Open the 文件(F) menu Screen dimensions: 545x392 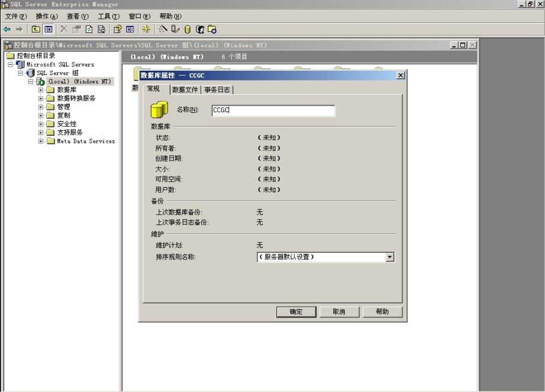[16, 16]
